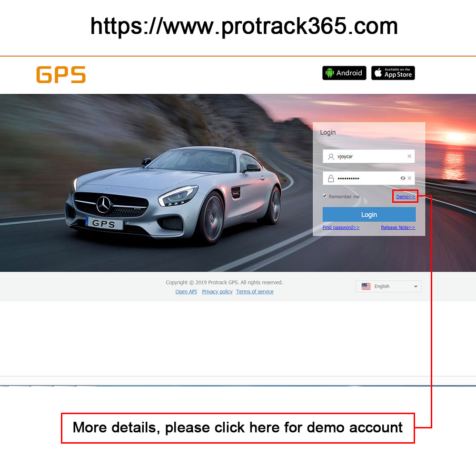476x476 pixels.
Task: Focus the password input field
Action: 368,178
